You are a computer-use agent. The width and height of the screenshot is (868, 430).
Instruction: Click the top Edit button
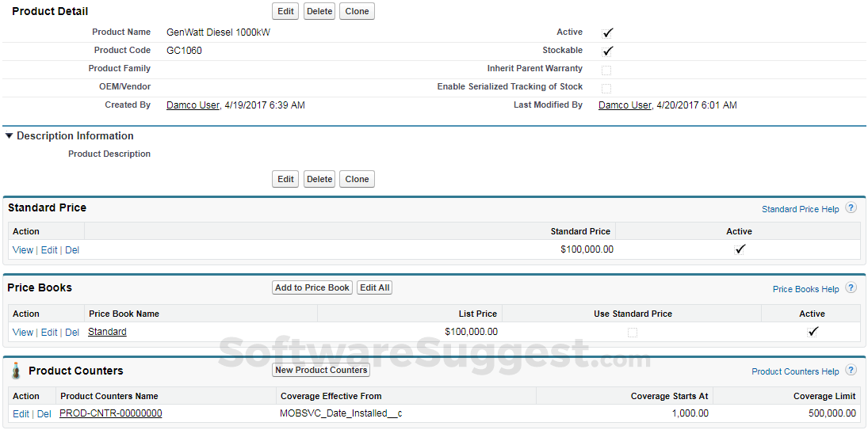pos(285,12)
